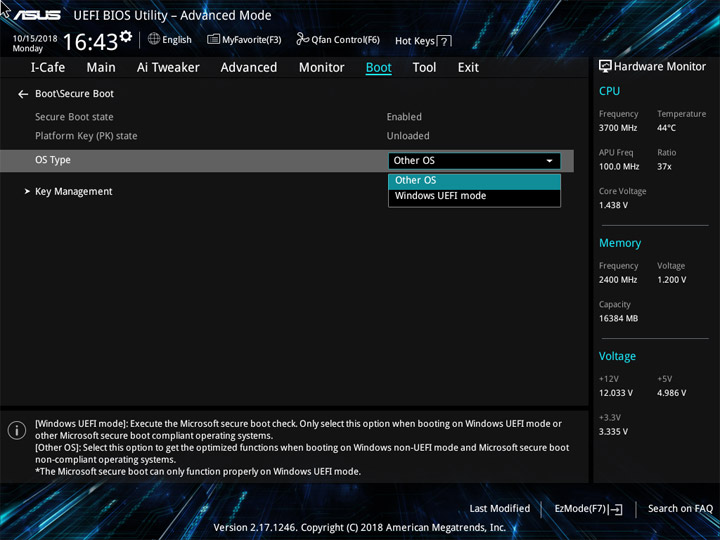Screen dimensions: 720x540
Task: Click the Hot Keys question mark icon
Action: (x=444, y=41)
